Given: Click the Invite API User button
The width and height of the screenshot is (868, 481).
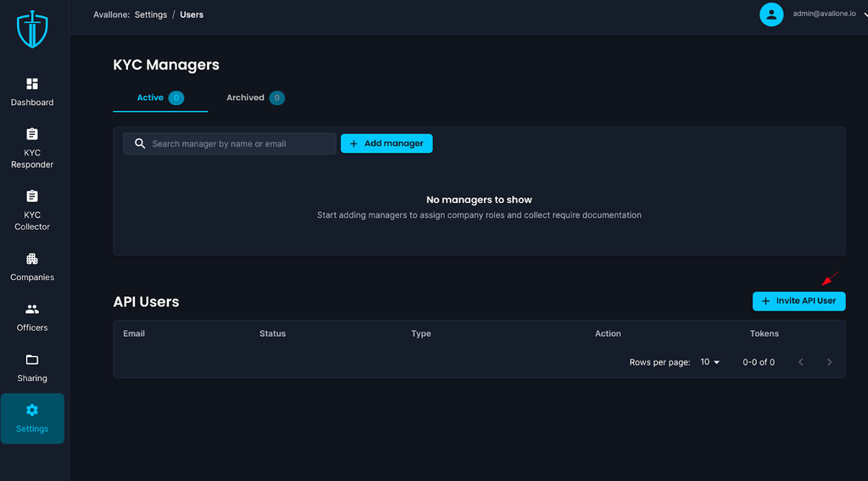Looking at the screenshot, I should click(x=798, y=301).
